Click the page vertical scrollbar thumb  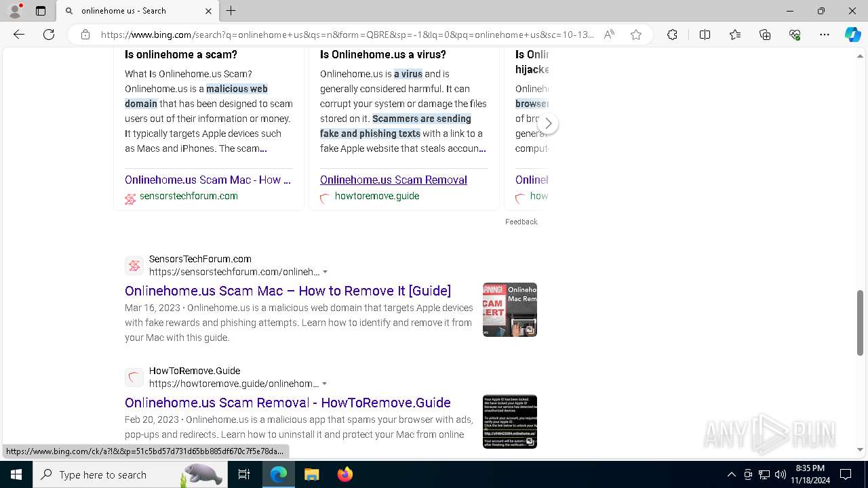click(861, 323)
